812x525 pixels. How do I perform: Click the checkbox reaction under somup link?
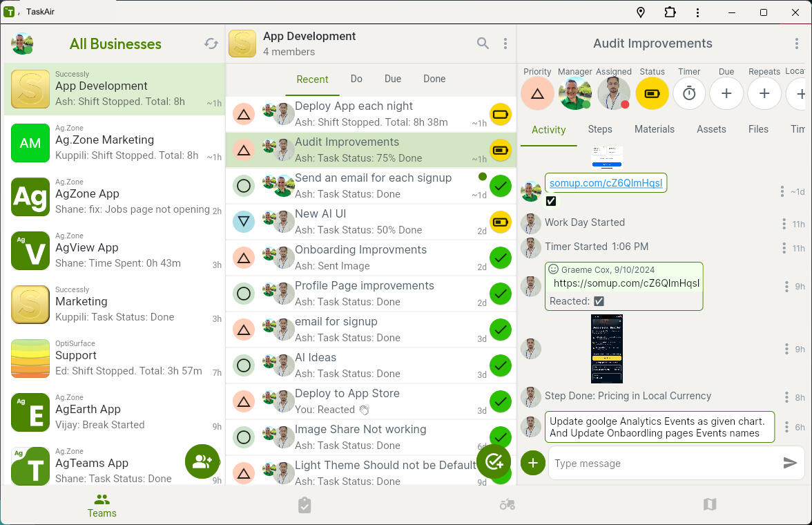point(551,201)
